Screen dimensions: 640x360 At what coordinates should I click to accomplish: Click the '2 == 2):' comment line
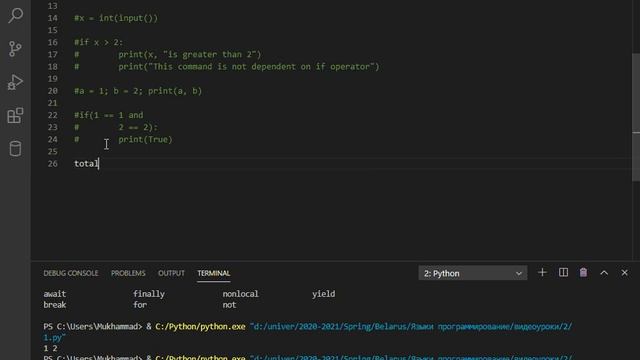pos(116,127)
